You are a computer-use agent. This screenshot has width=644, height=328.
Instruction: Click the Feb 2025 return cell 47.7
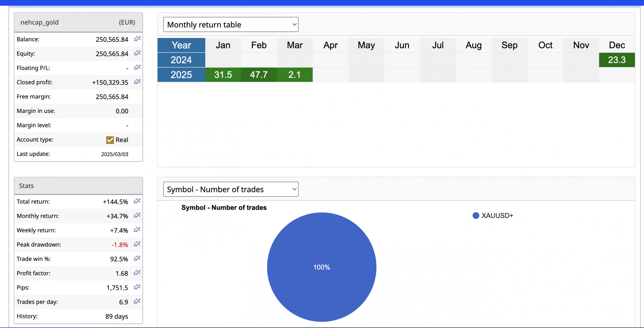pyautogui.click(x=259, y=75)
